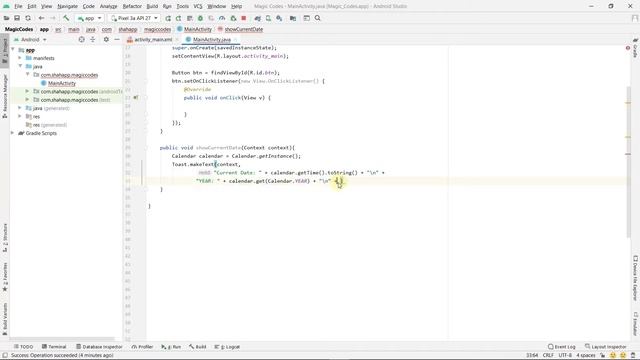Screen dimensions: 640x360
Task: Click the Make Project hammer icon
Action: coord(66,18)
